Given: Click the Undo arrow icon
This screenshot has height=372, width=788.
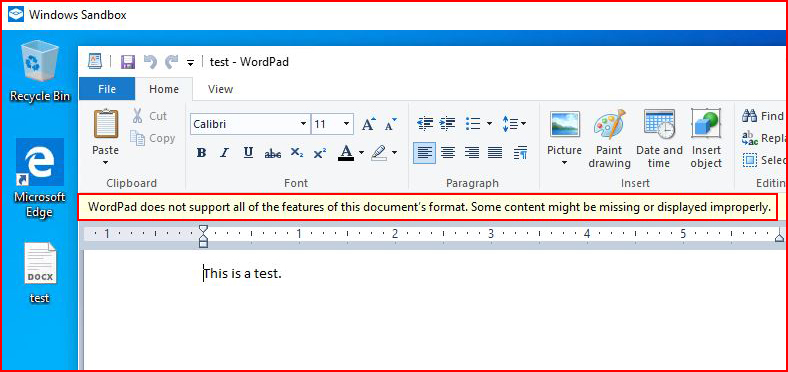Looking at the screenshot, I should coord(150,62).
